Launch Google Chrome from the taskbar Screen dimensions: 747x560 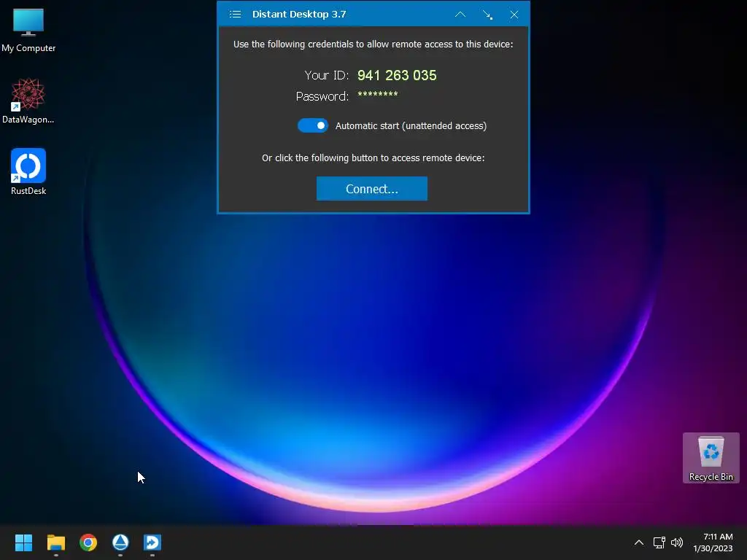(x=88, y=542)
